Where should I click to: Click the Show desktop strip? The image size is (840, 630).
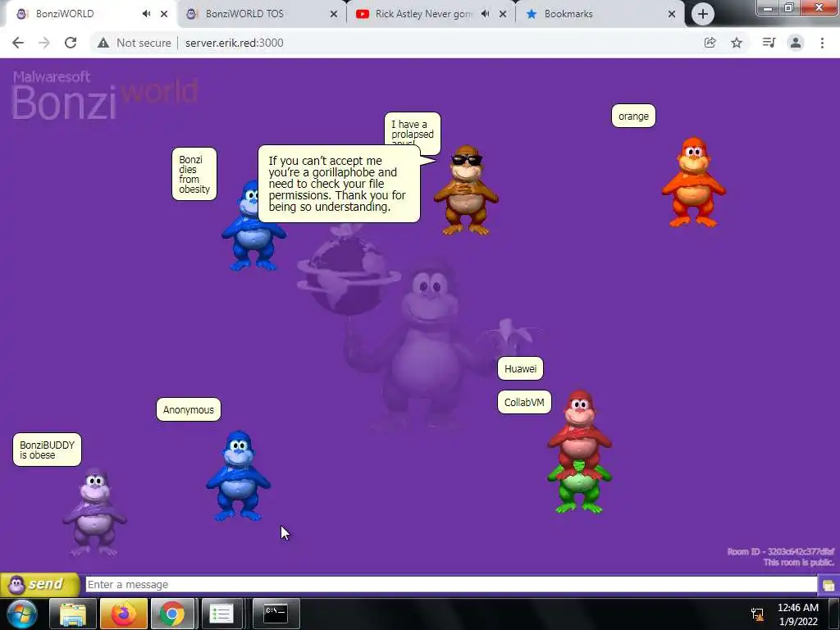coord(834,614)
